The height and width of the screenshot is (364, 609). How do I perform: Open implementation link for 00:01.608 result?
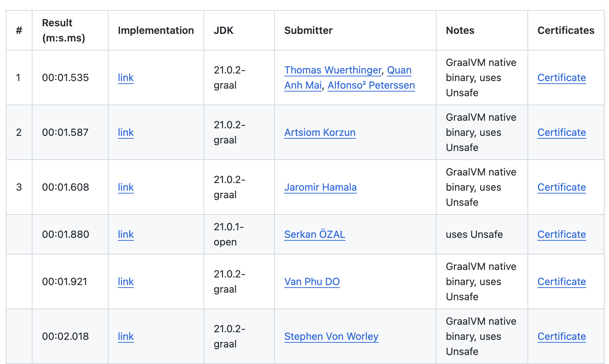pyautogui.click(x=126, y=187)
